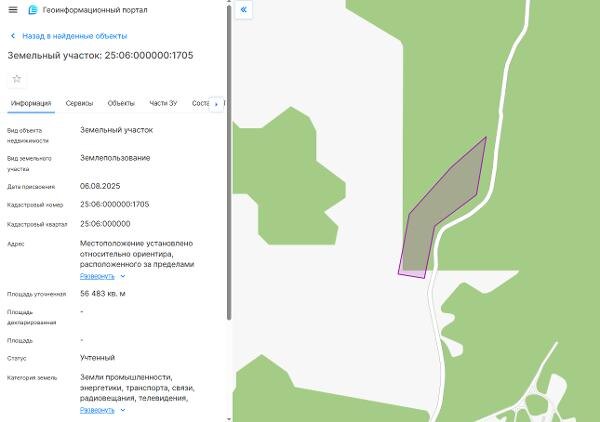Screen dimensions: 600x422
Task: Click the Кадастровый квартал label
Action: (x=37, y=225)
